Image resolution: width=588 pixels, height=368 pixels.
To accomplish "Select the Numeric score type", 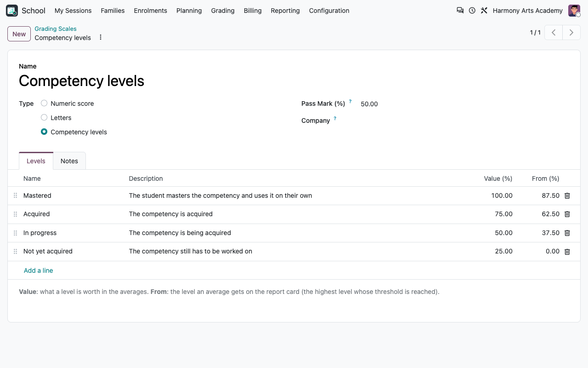I will (x=44, y=103).
